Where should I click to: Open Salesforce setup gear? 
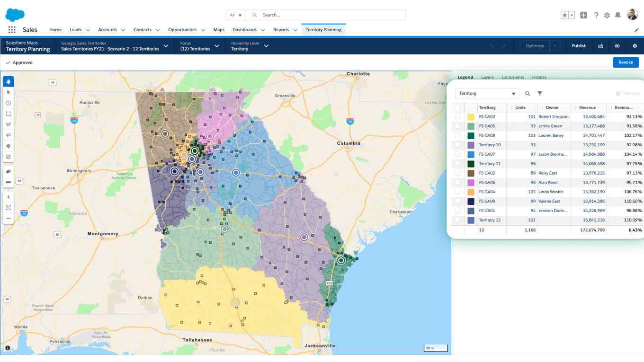607,15
